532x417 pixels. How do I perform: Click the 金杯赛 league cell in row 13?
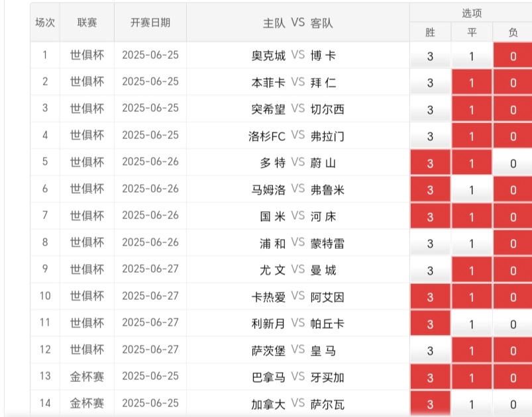(x=87, y=377)
